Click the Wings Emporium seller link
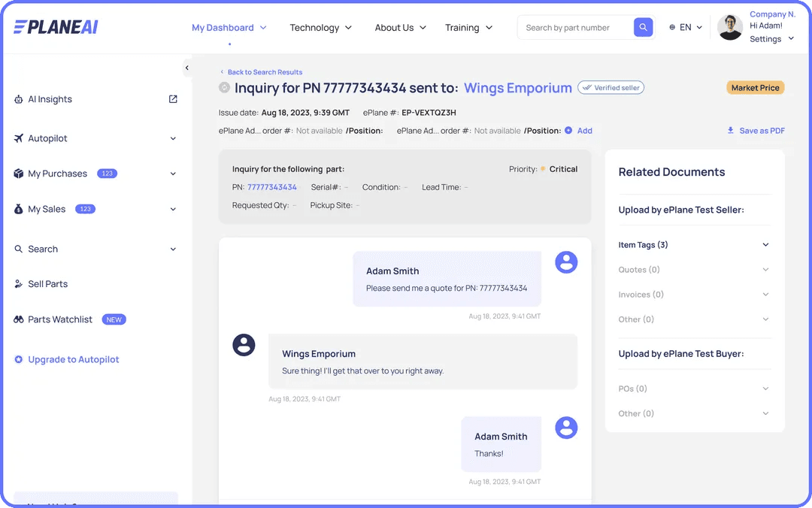Viewport: 812px width, 508px height. click(517, 88)
